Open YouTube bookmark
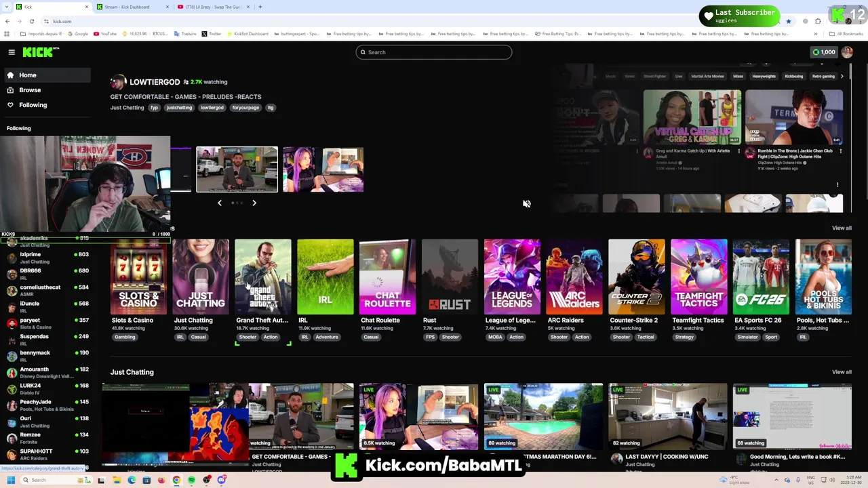 tap(105, 34)
